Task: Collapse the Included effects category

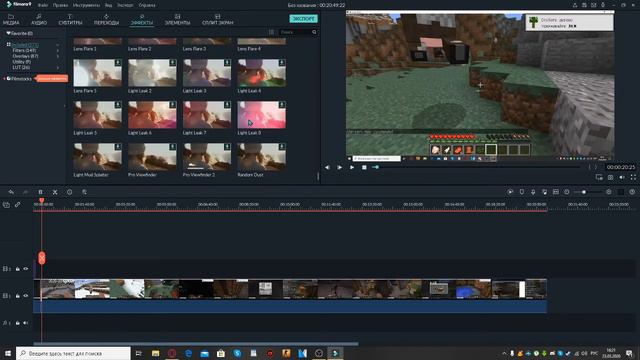Action: 58,45
